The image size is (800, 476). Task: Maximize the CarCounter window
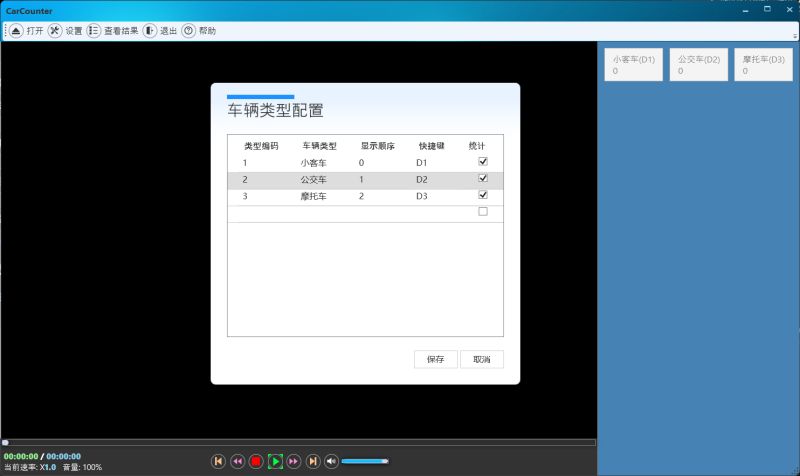tap(767, 10)
